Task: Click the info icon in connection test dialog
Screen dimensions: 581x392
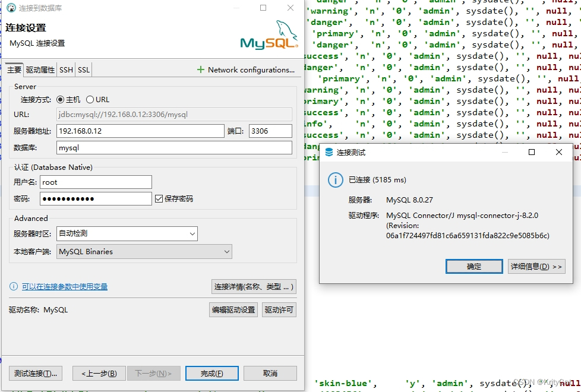Action: tap(336, 180)
